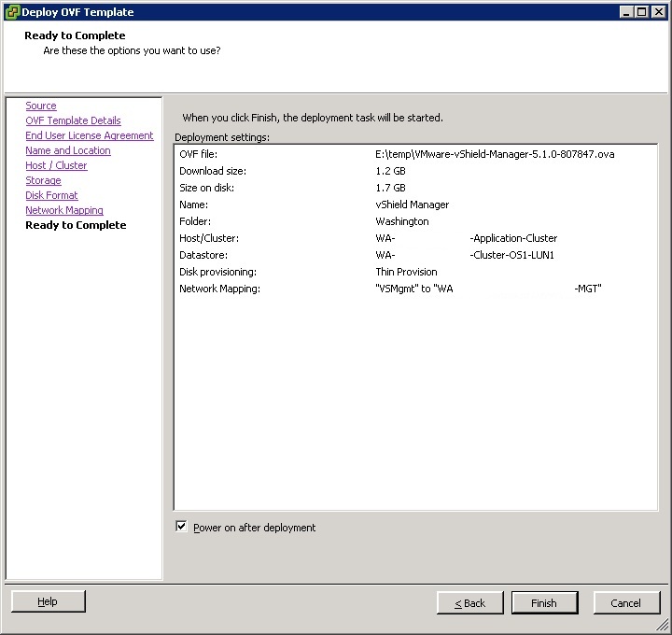Minimize the Deploy OVF Template window
This screenshot has width=672, height=635.
pyautogui.click(x=625, y=12)
